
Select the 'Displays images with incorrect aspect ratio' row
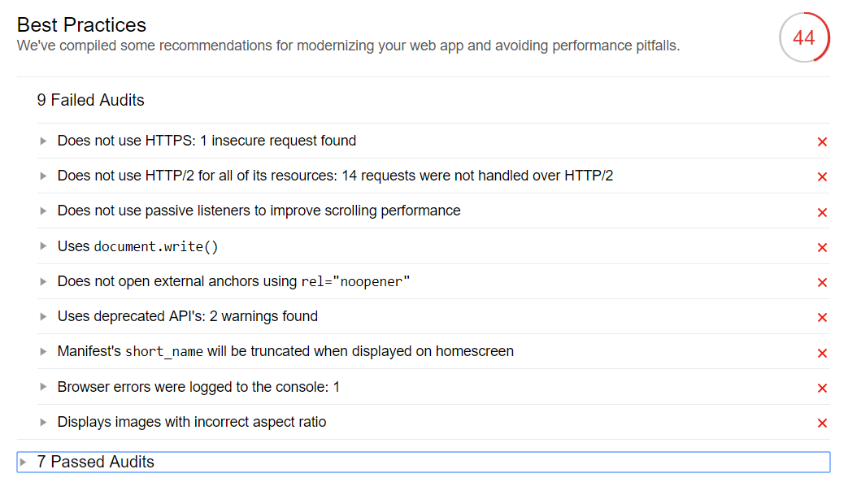coord(192,422)
